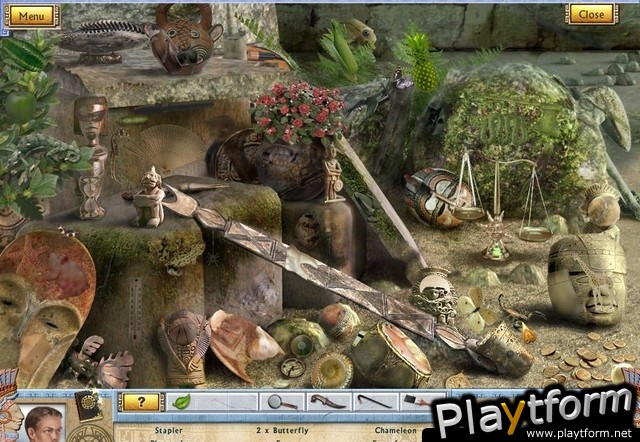Image resolution: width=640 pixels, height=442 pixels.
Task: Click the striped watermelon
Action: (21, 53)
